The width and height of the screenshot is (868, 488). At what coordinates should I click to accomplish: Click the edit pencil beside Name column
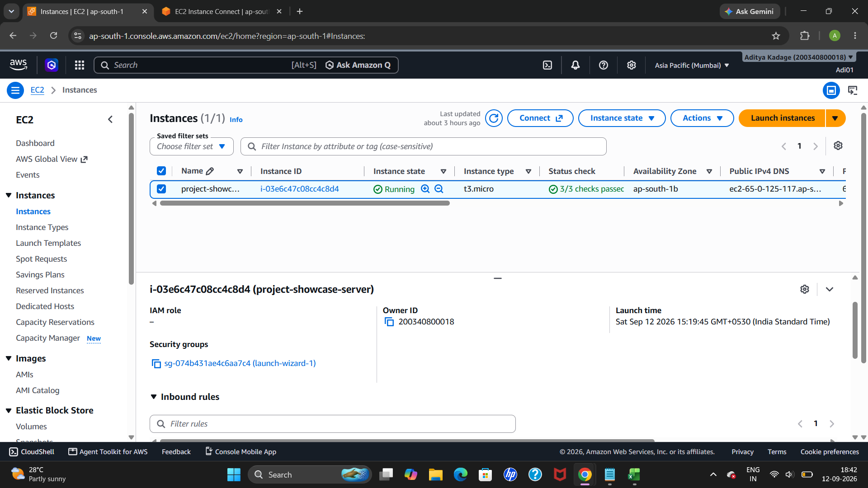(210, 171)
